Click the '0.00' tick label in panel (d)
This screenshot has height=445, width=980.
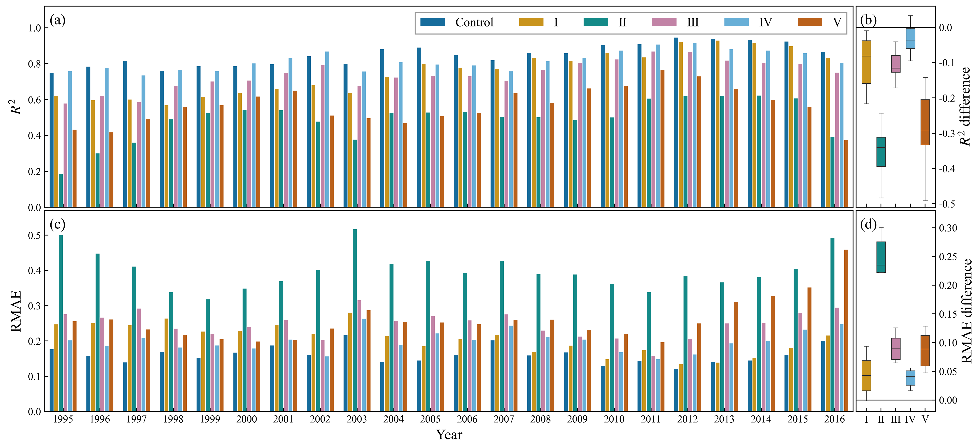[x=948, y=400]
